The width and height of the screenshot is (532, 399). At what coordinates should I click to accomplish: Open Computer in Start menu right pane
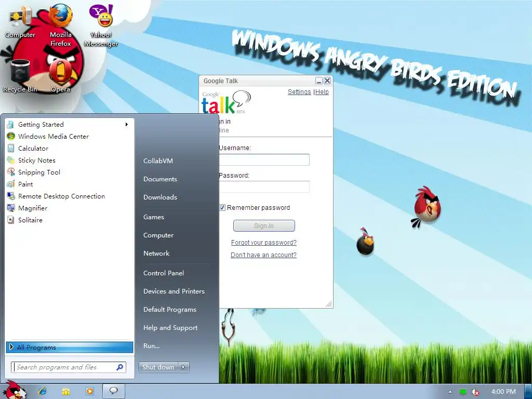coord(158,235)
